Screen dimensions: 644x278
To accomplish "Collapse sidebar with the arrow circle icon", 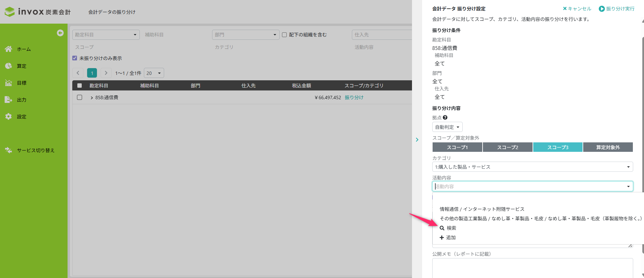I will [60, 33].
